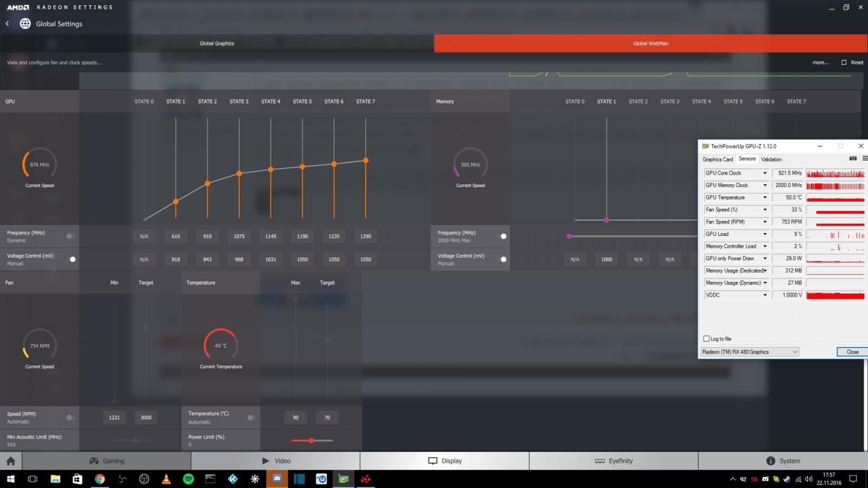Open Spotify from the taskbar

[188, 479]
